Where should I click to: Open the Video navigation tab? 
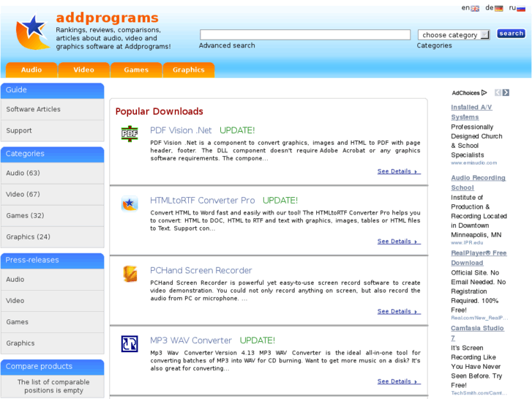click(84, 70)
